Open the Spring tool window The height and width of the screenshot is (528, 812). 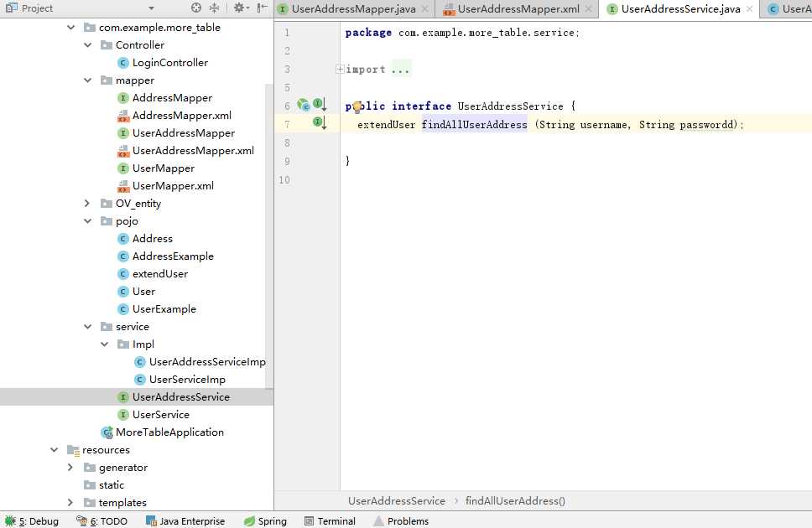[265, 520]
